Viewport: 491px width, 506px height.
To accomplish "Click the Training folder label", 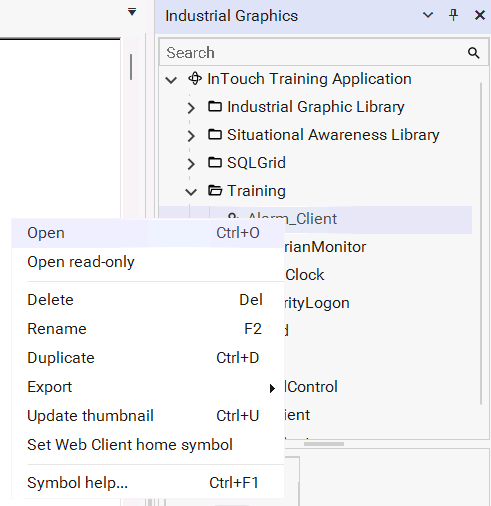I will tap(256, 191).
